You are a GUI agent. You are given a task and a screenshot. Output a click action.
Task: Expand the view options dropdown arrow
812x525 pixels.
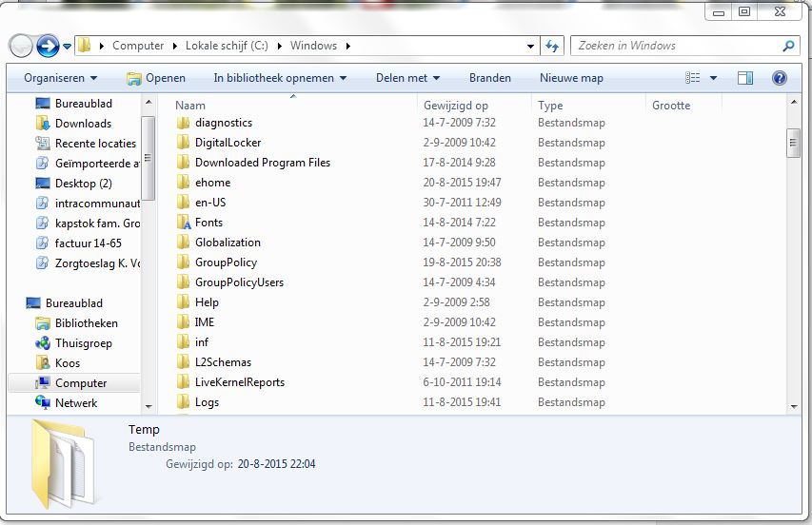(713, 78)
